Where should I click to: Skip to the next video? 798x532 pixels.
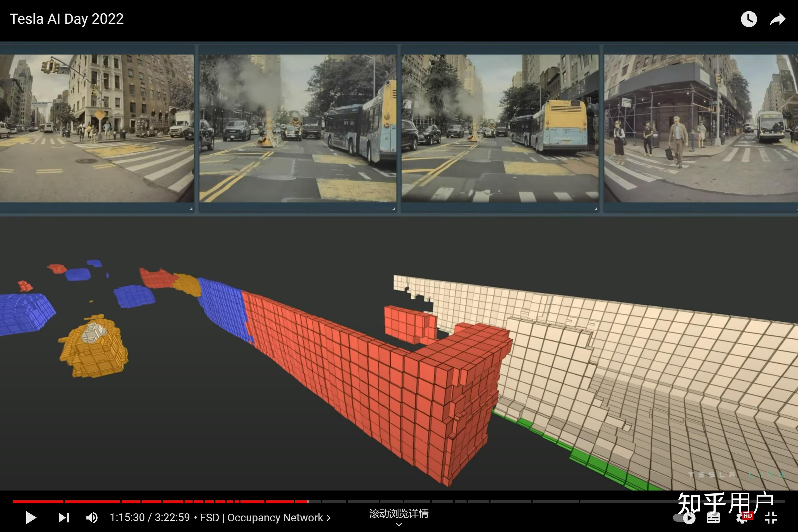(64, 517)
